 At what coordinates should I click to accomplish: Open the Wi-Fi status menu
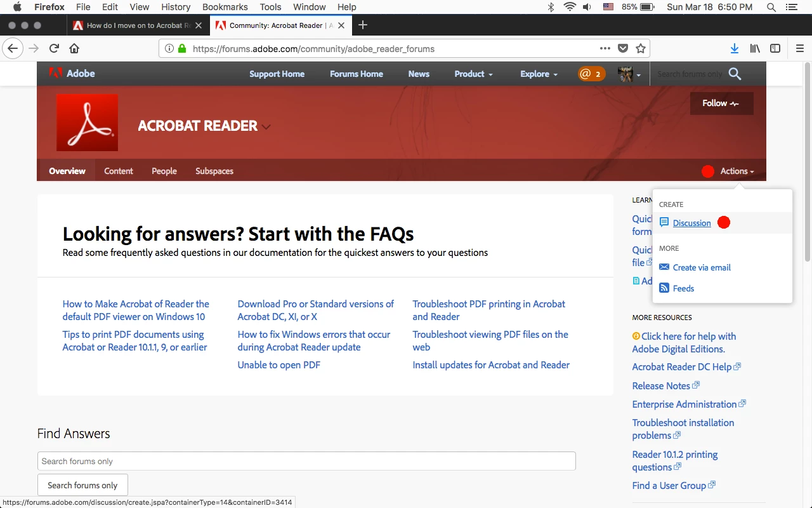[570, 7]
